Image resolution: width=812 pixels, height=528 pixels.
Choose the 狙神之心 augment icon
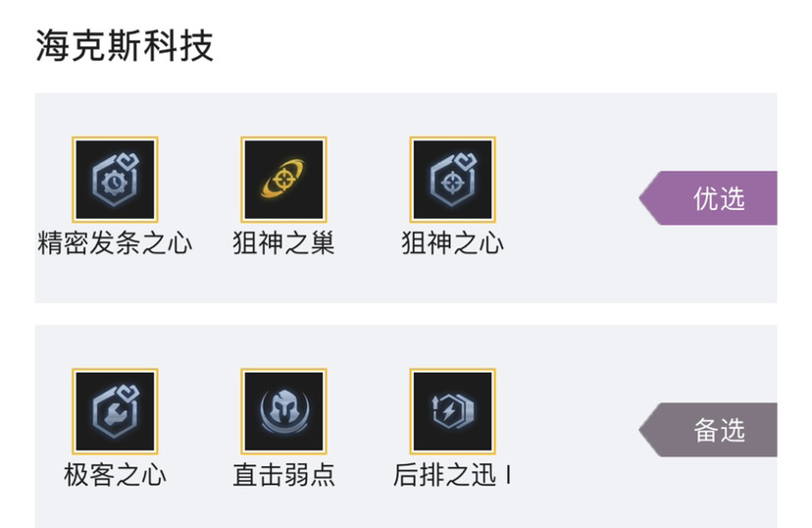453,180
